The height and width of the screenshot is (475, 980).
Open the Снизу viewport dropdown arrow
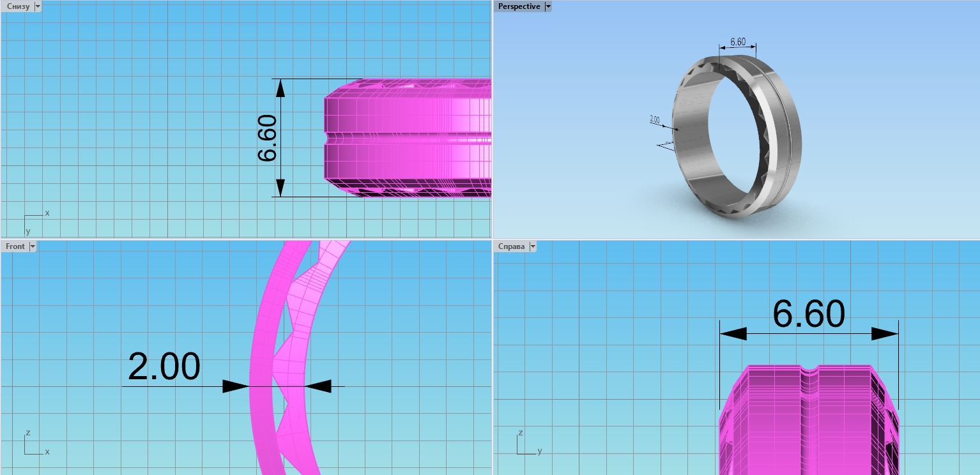[37, 6]
